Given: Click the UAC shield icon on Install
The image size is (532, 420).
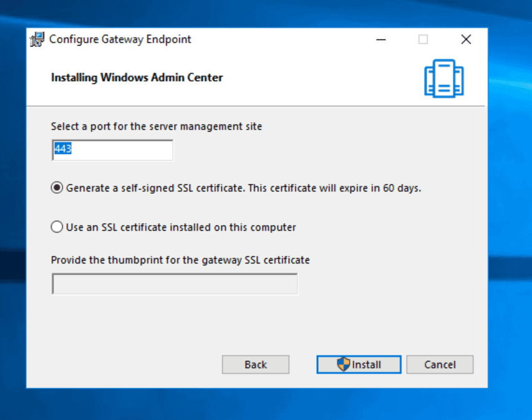Looking at the screenshot, I should pos(344,365).
